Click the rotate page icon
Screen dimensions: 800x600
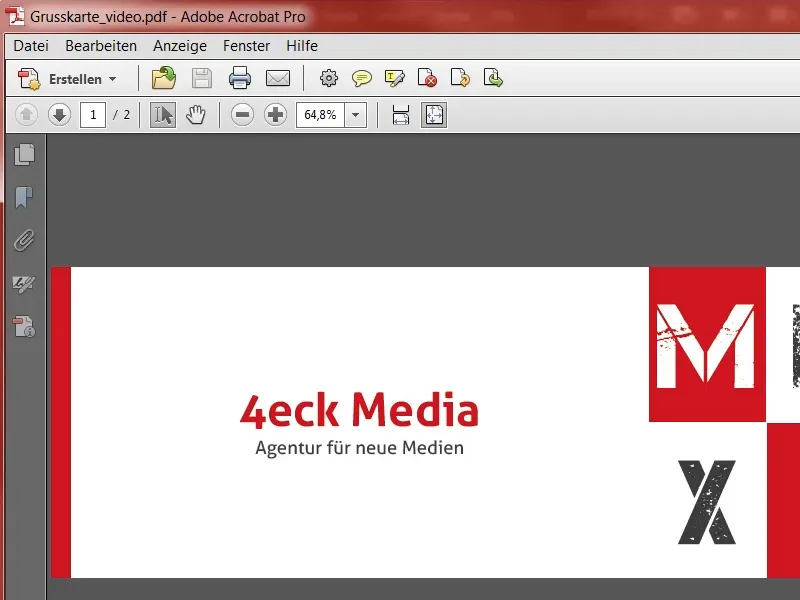point(460,78)
